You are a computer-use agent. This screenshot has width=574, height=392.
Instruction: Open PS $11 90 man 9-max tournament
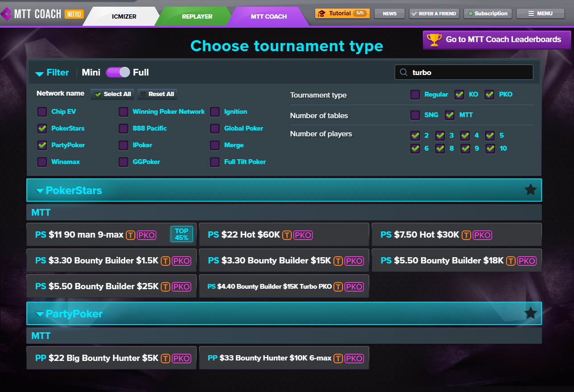pos(111,235)
